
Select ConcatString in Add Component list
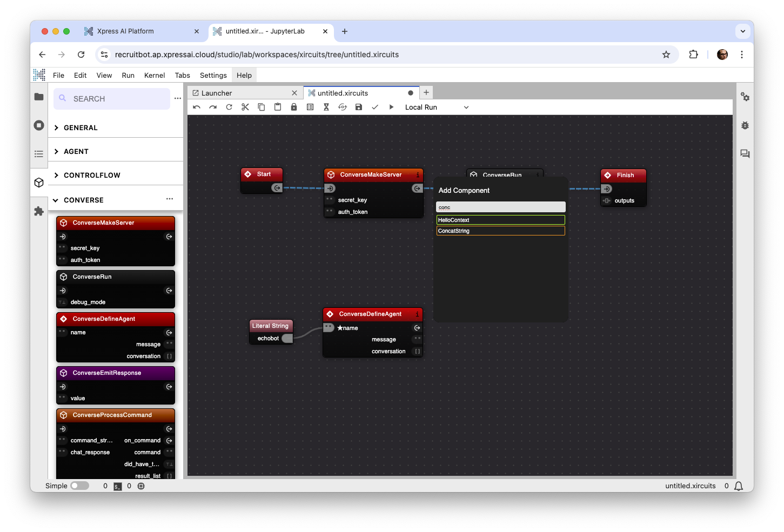pyautogui.click(x=501, y=231)
